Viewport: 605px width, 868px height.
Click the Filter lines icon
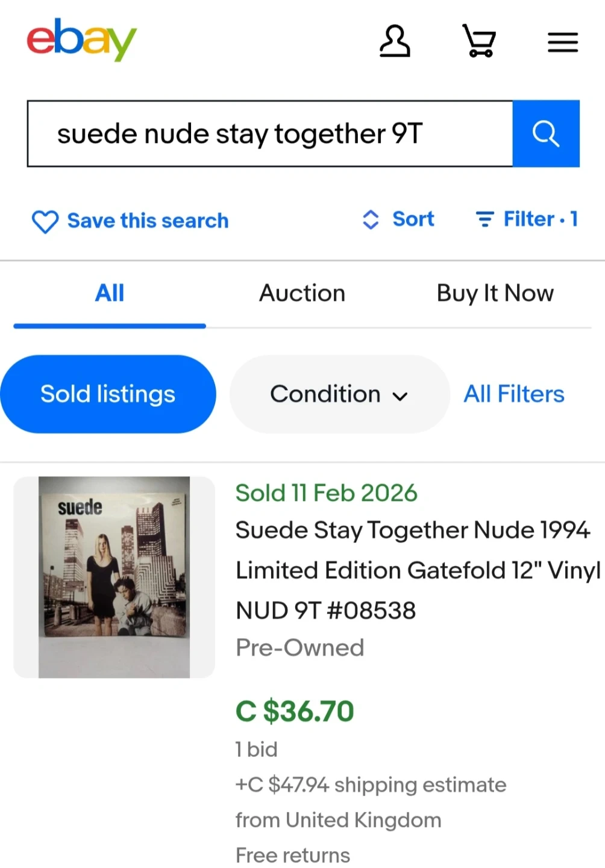484,219
